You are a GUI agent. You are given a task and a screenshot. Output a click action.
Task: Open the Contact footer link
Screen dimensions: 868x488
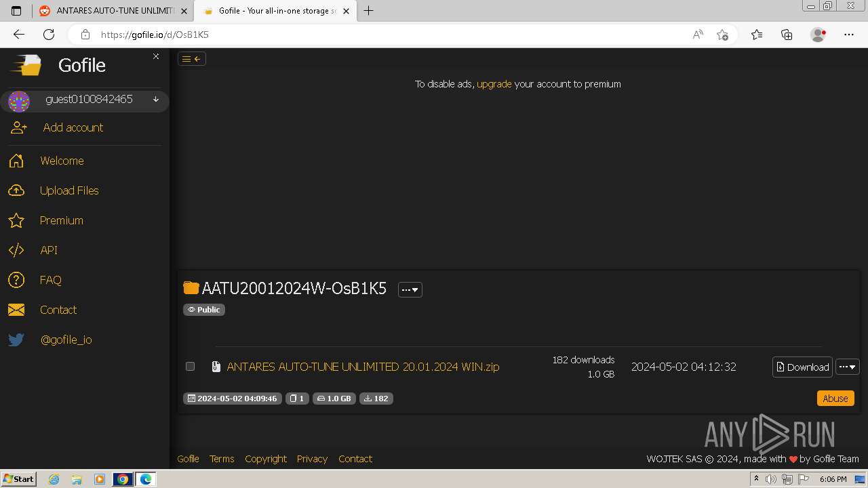coord(355,459)
